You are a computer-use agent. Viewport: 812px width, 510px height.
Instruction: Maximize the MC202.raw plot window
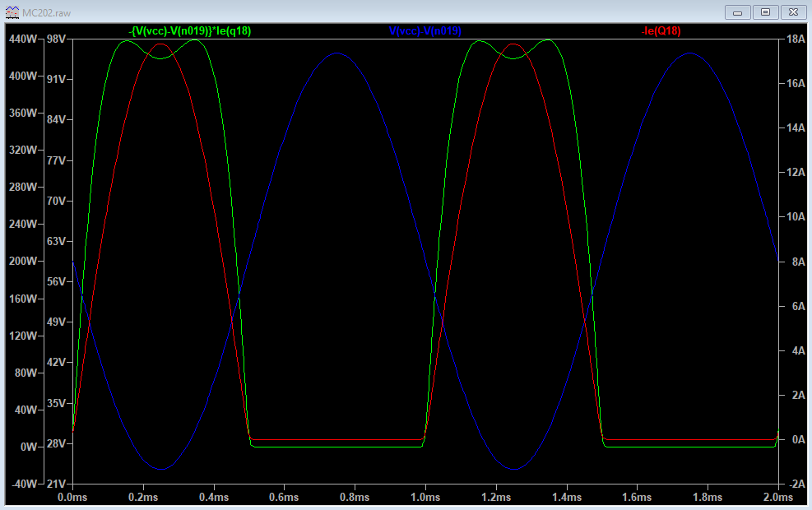click(765, 12)
